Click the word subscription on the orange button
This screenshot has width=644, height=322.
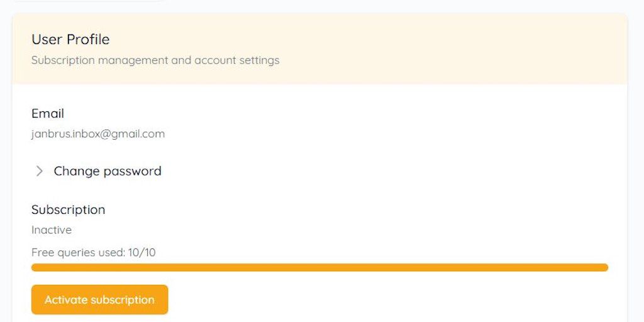point(123,300)
